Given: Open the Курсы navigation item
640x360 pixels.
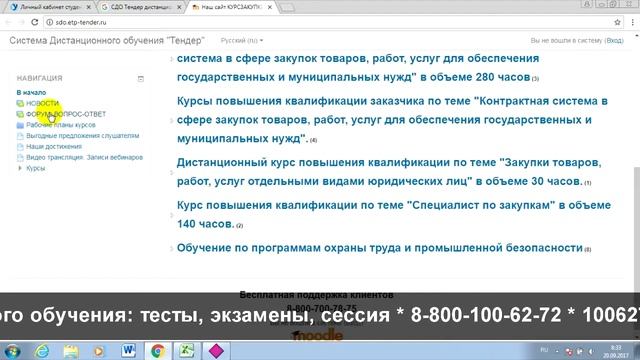Looking at the screenshot, I should pyautogui.click(x=36, y=168).
